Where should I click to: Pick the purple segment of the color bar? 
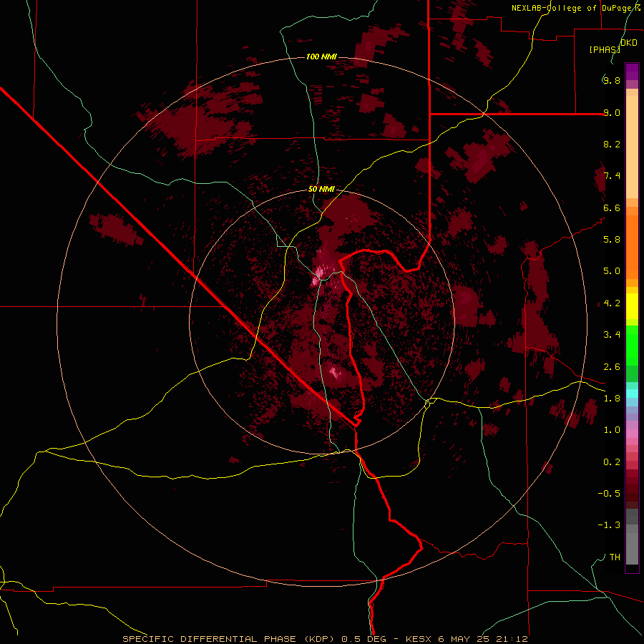632,72
